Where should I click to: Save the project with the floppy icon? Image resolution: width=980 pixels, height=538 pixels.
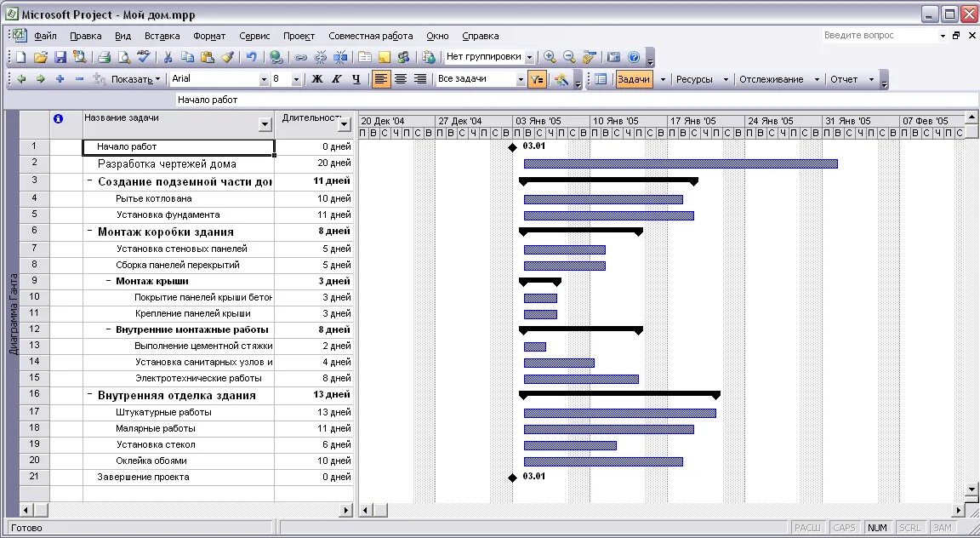click(60, 57)
